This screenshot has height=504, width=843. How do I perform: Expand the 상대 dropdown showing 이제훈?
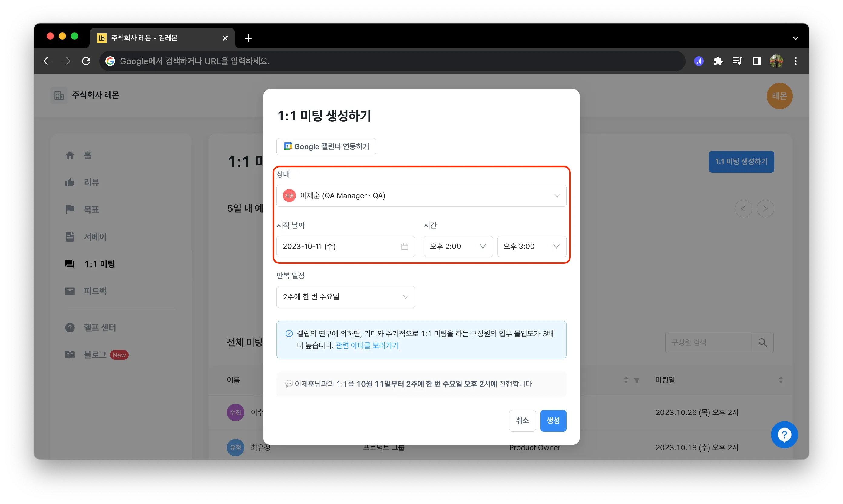point(421,196)
